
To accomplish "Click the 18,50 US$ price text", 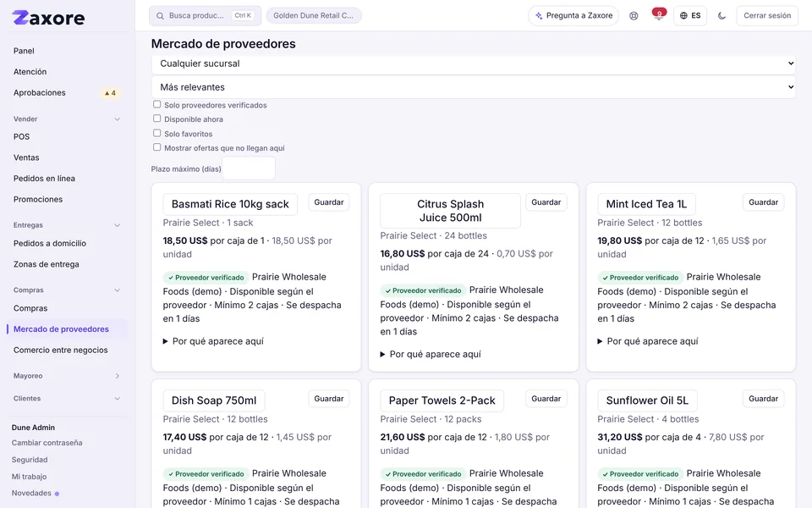I will [x=185, y=240].
